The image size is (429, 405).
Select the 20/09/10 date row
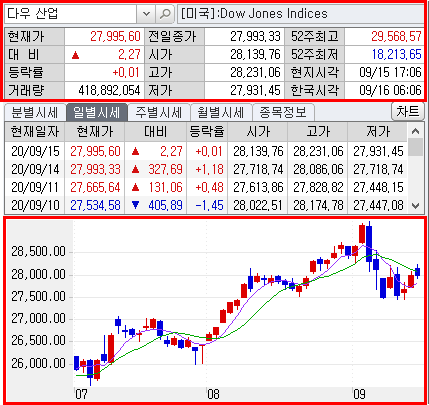206,205
